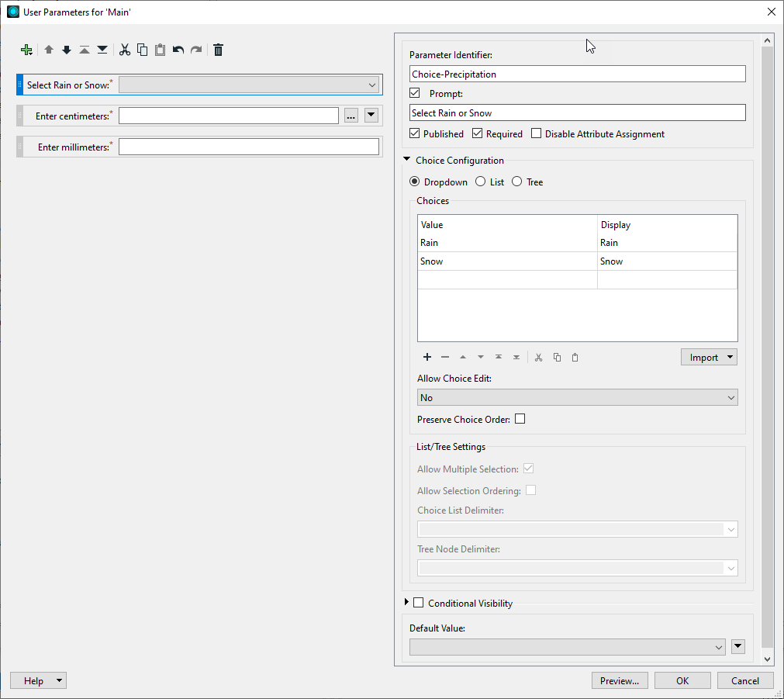Expand the Conditional Visibility section

(406, 603)
